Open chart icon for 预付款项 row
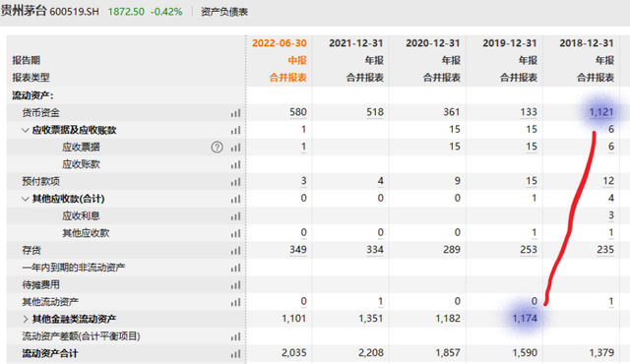Screen dimensions: 630x364 (x=236, y=182)
